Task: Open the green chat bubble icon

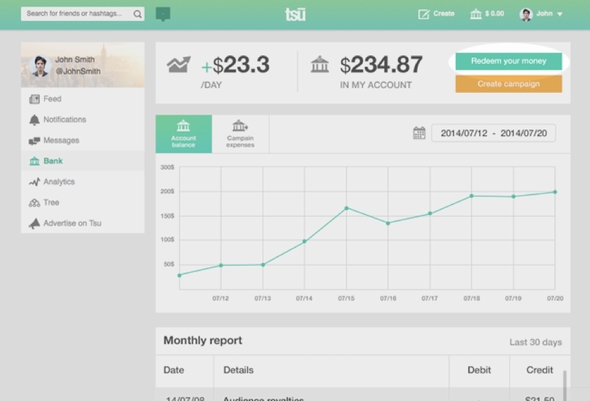Action: (163, 14)
